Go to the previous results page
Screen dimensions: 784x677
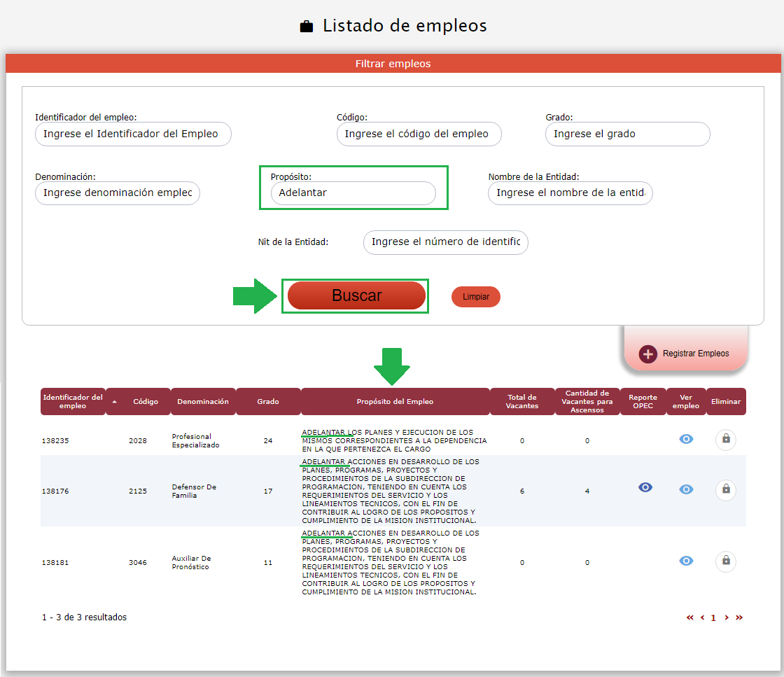click(x=702, y=617)
